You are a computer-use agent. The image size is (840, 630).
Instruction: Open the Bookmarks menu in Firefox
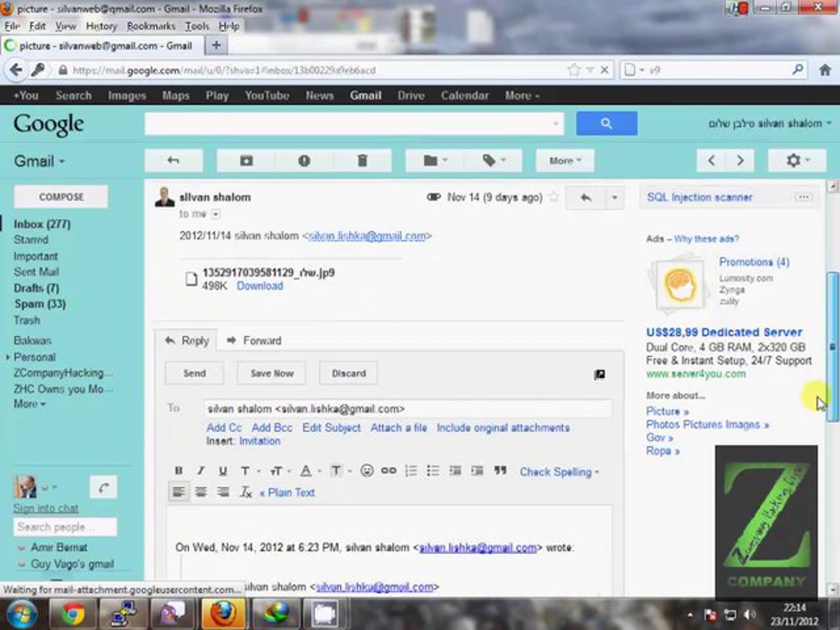151,26
